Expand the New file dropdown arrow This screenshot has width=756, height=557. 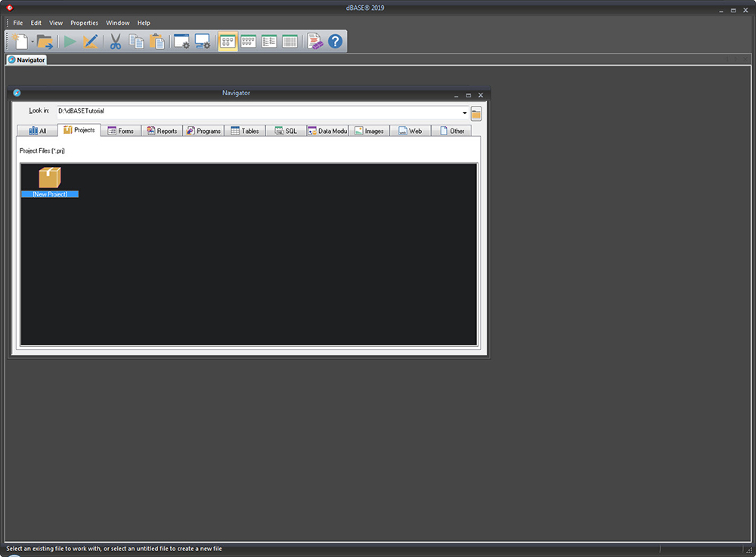(33, 42)
